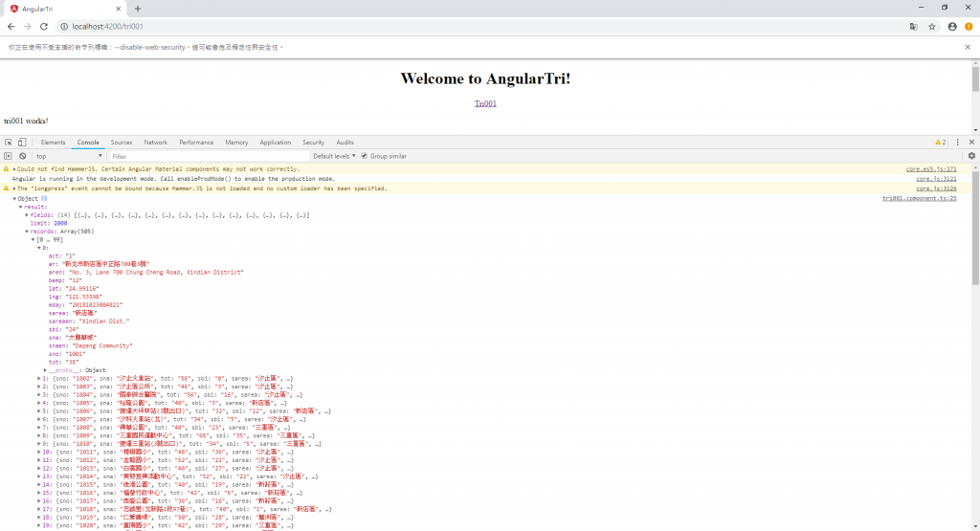Expand the __proto__ Object node
Screen dimensions: 980x531
tap(45, 370)
